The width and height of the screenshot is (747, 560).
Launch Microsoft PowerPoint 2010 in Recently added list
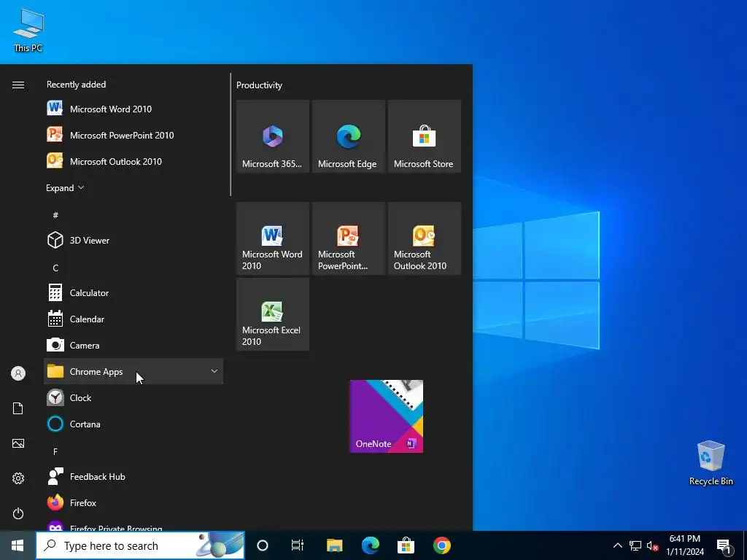tap(133, 135)
